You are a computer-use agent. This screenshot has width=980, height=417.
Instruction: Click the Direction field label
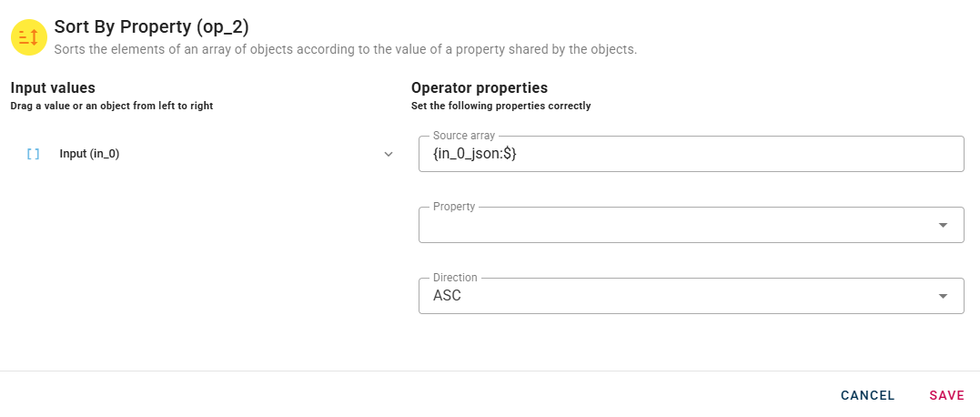455,278
